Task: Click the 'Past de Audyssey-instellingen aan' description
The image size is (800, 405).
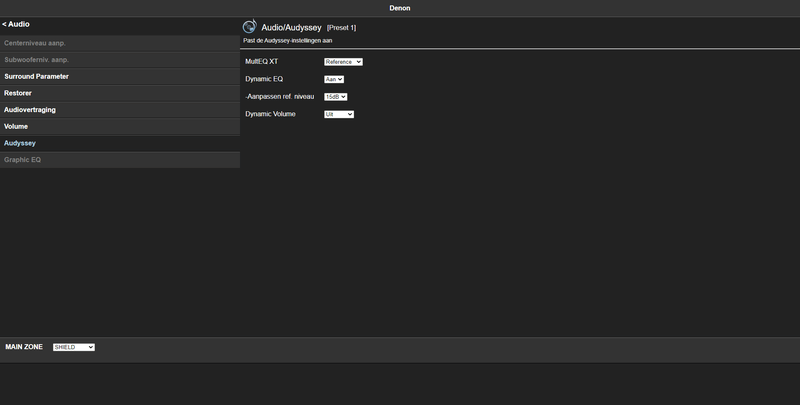Action: coord(288,41)
